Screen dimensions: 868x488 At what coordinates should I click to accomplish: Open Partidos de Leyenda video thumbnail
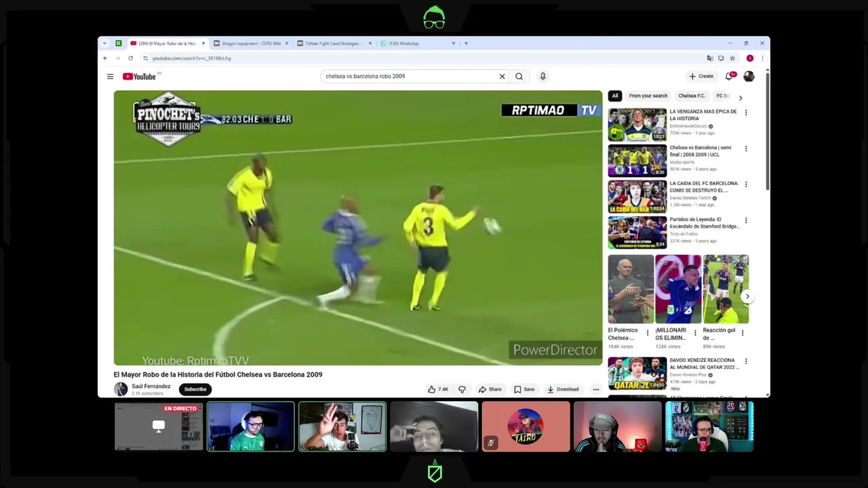(x=637, y=232)
